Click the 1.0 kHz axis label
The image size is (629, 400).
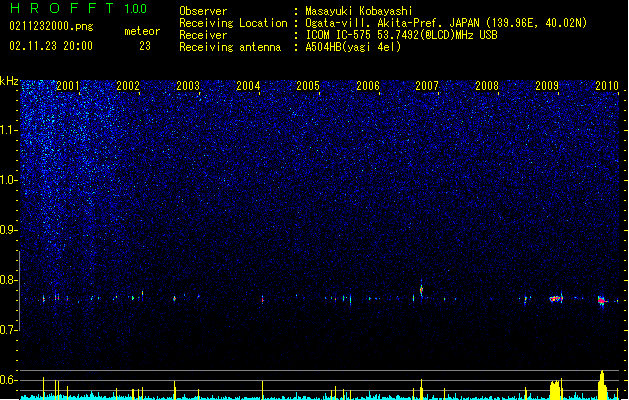pos(8,180)
